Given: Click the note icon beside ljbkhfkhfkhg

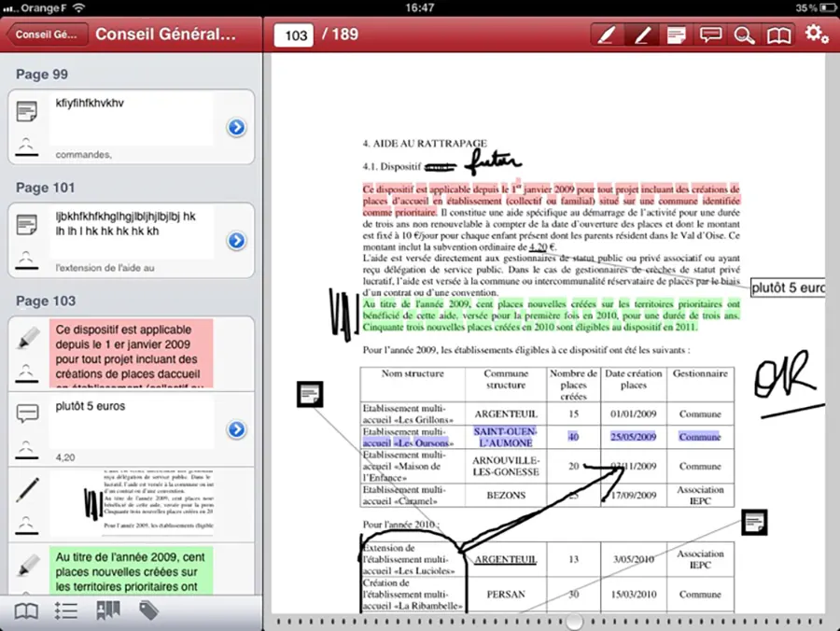Looking at the screenshot, I should (x=27, y=224).
